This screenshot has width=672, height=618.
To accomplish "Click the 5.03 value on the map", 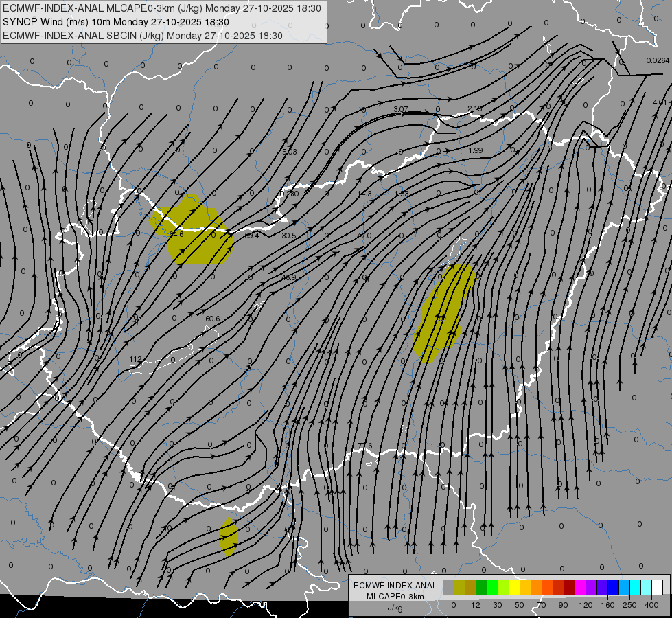I will click(x=290, y=152).
